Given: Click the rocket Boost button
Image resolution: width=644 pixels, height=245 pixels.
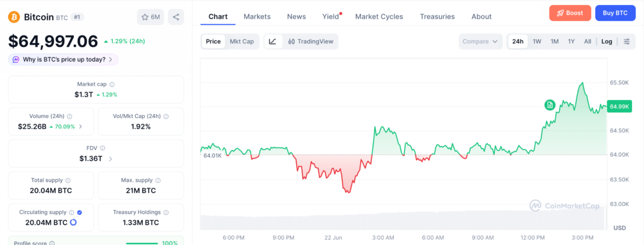Looking at the screenshot, I should pos(570,13).
